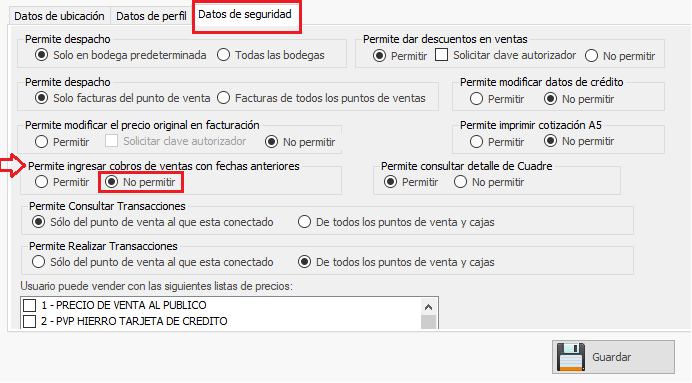Image resolution: width=692 pixels, height=383 pixels.
Task: Click the Guardar button
Action: pos(613,357)
